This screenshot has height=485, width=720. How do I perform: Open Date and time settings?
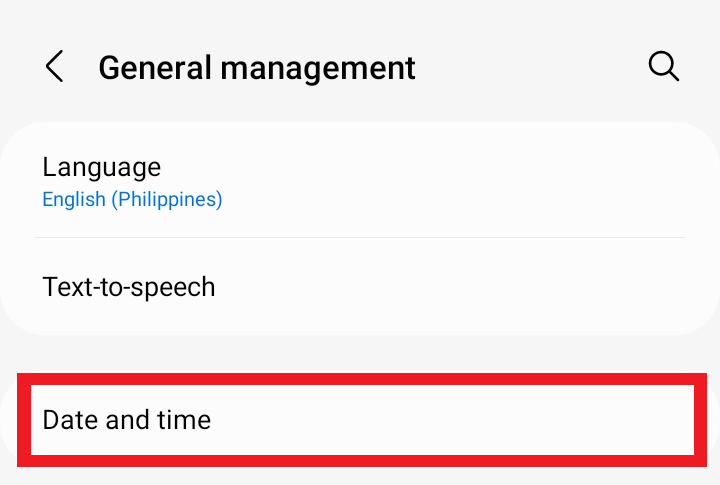coord(362,420)
